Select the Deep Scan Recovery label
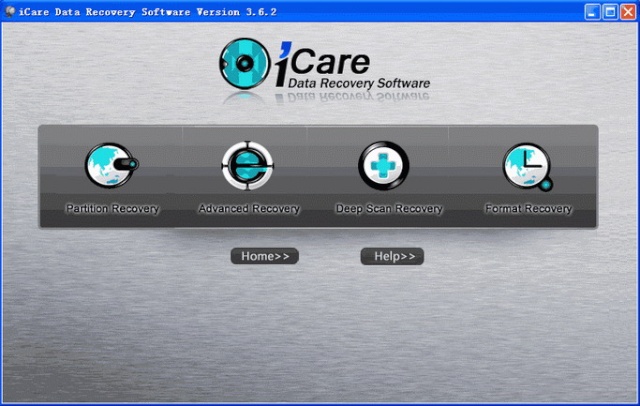 389,209
